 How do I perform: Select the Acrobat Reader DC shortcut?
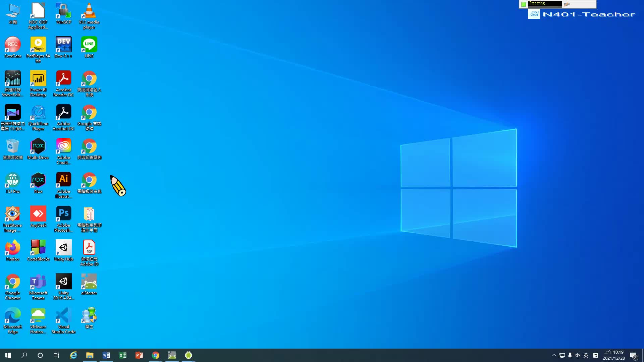[x=63, y=83]
